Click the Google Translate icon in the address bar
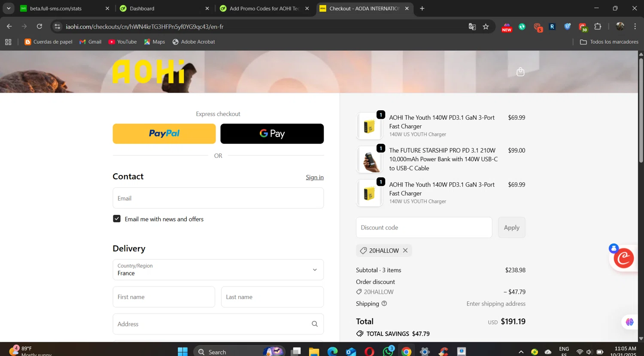This screenshot has height=356, width=644. (x=472, y=27)
